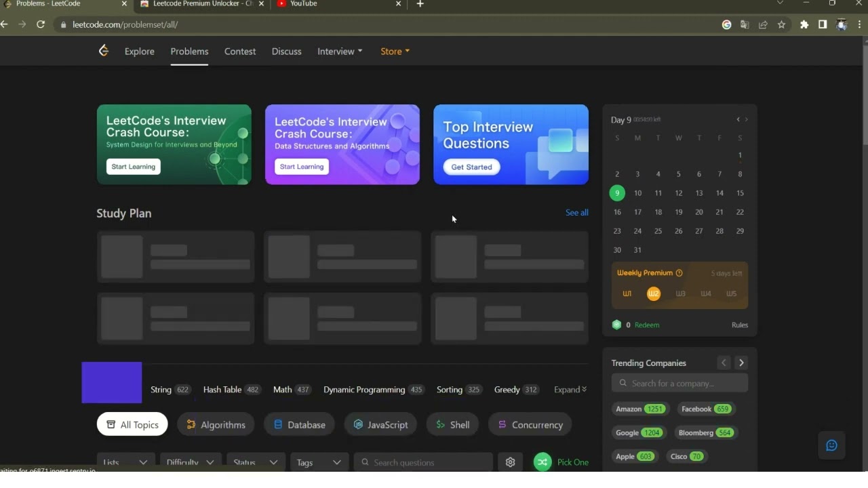Close the YouTube tab
This screenshot has height=488, width=868.
[398, 4]
